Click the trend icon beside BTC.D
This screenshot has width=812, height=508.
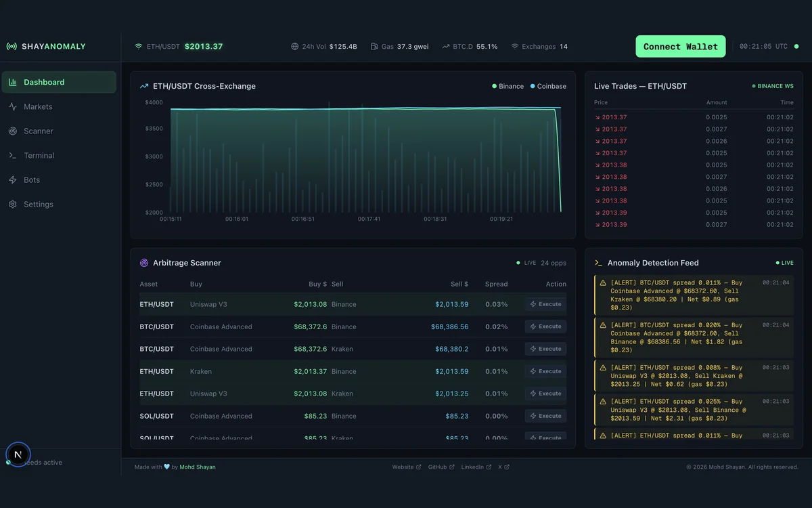tap(446, 47)
